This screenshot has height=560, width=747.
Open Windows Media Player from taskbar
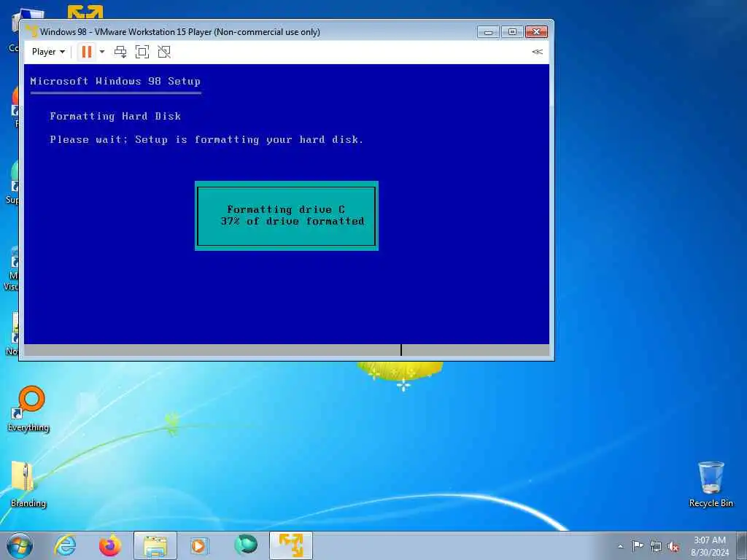pos(199,545)
